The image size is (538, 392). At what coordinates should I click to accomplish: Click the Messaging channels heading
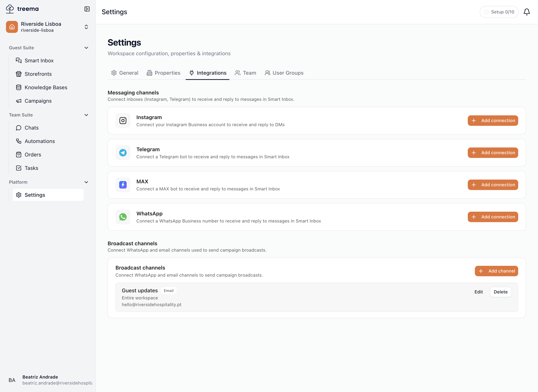pyautogui.click(x=133, y=93)
